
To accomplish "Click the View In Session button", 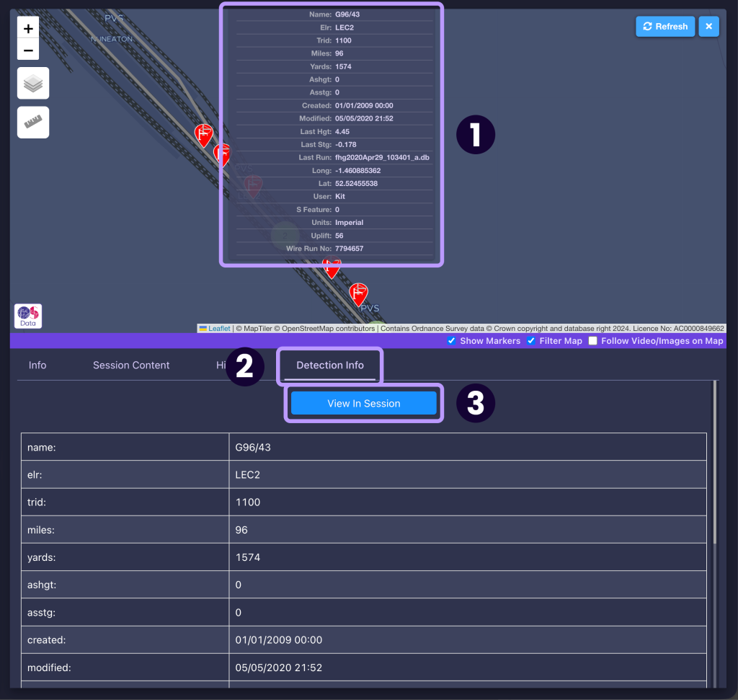I will [364, 404].
